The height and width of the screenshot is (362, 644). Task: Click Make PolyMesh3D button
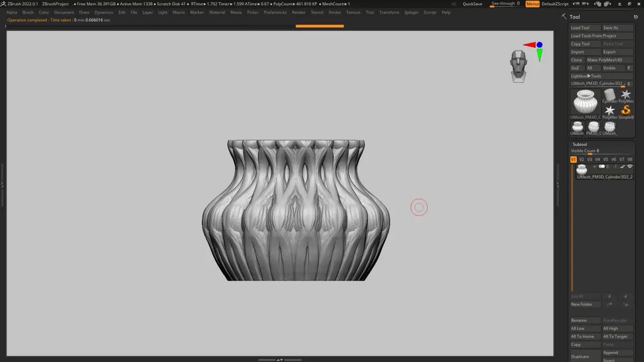pyautogui.click(x=610, y=60)
